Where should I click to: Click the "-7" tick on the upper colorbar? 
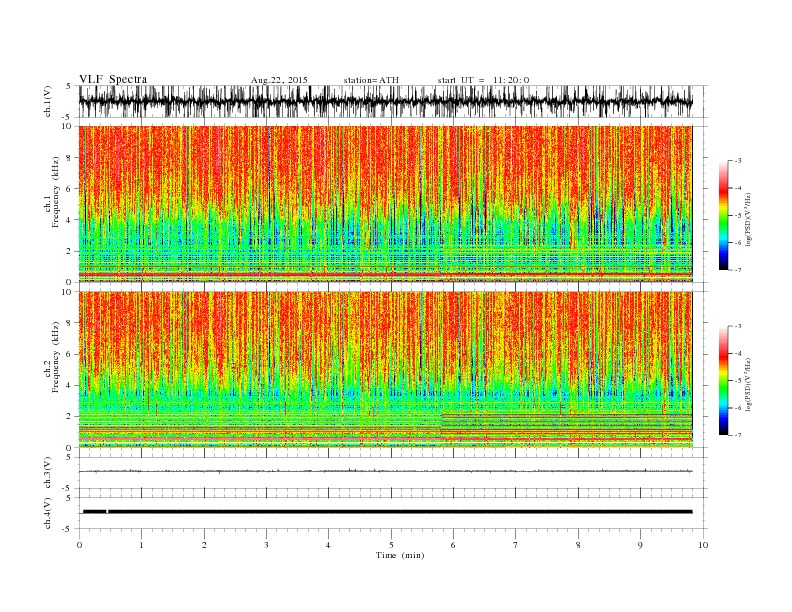pyautogui.click(x=738, y=270)
